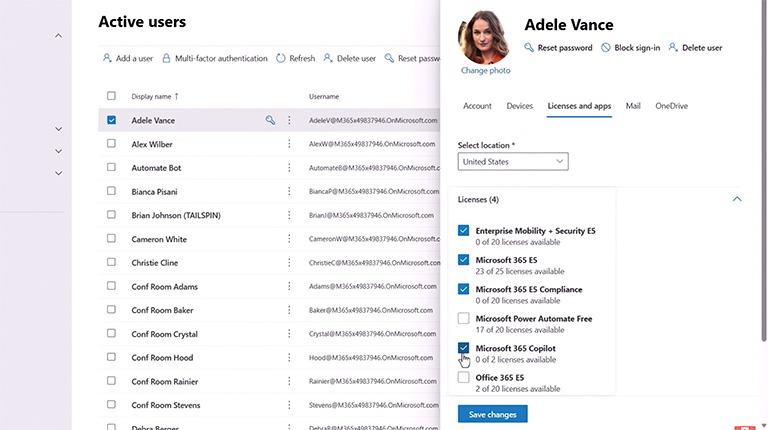Open more actions for Christie Cline

click(289, 263)
